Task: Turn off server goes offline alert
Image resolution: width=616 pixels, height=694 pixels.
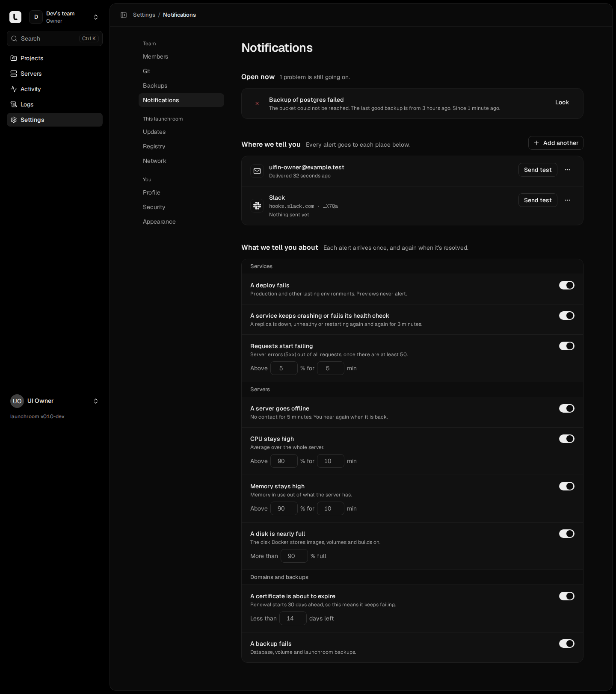Action: pyautogui.click(x=567, y=408)
